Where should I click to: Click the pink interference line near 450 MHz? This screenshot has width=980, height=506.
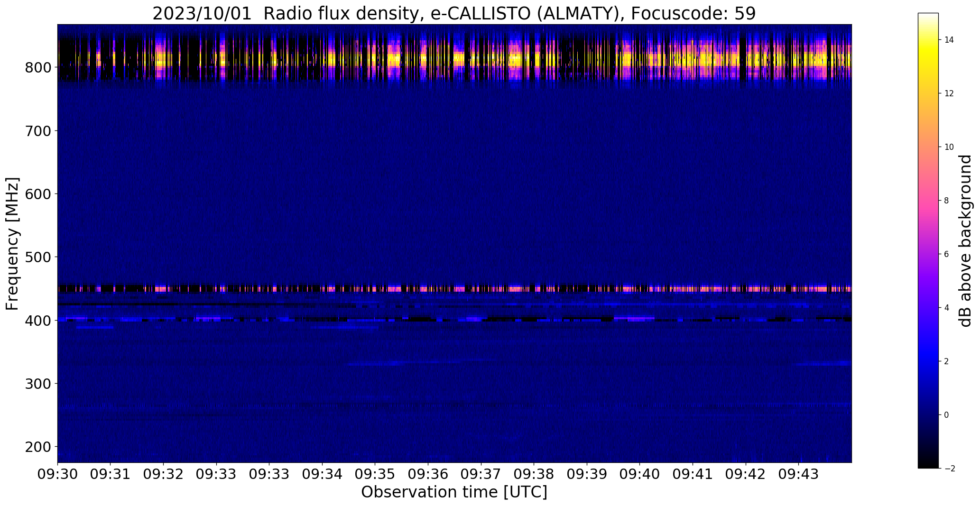click(x=454, y=289)
